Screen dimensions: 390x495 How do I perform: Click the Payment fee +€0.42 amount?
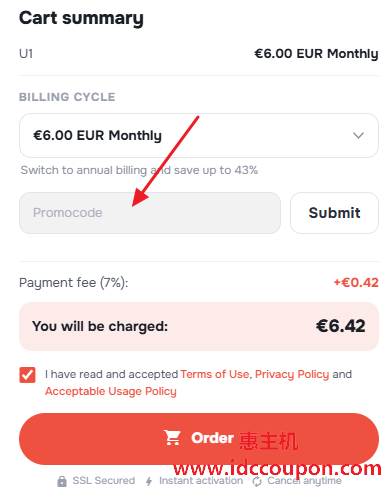[356, 283]
